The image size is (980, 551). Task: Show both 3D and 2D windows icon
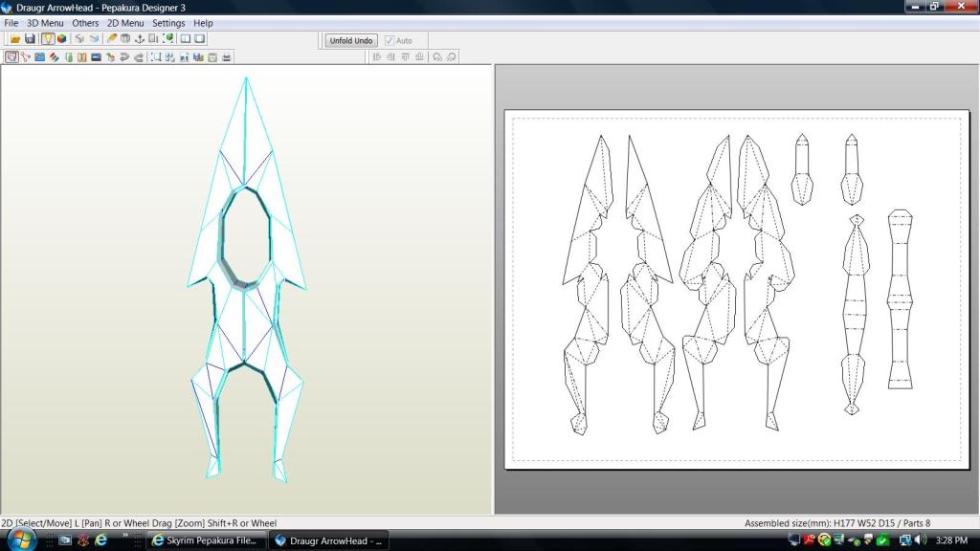click(186, 38)
